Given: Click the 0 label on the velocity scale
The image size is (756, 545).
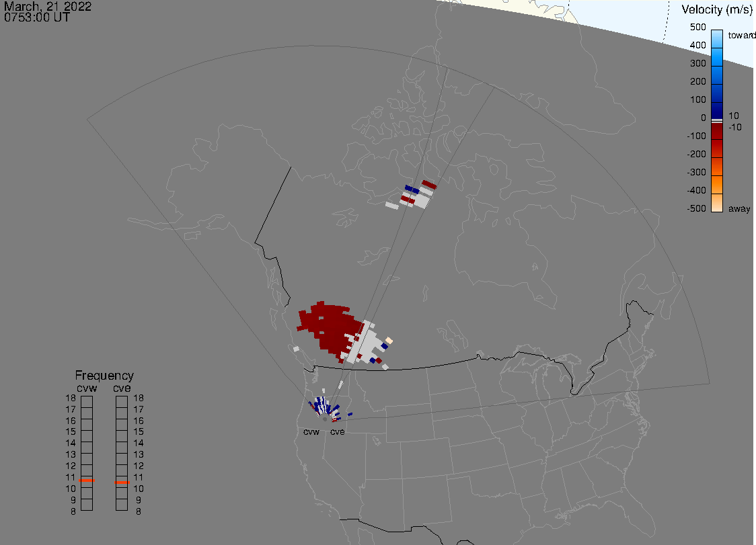Looking at the screenshot, I should pos(704,118).
